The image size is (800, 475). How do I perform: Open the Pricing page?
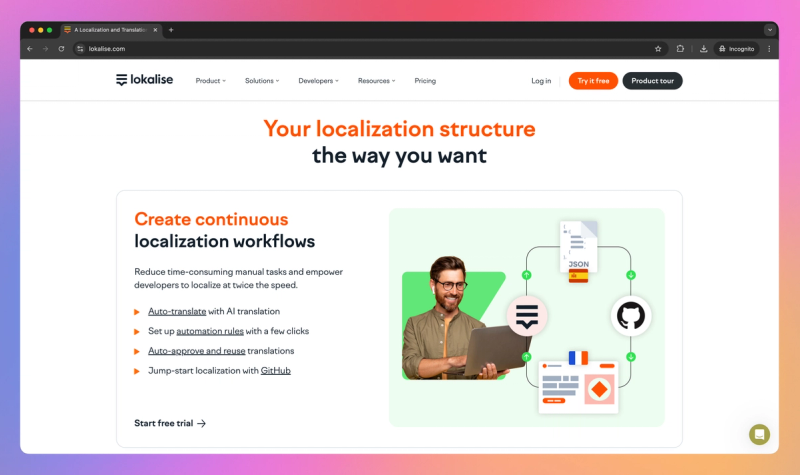pos(425,81)
